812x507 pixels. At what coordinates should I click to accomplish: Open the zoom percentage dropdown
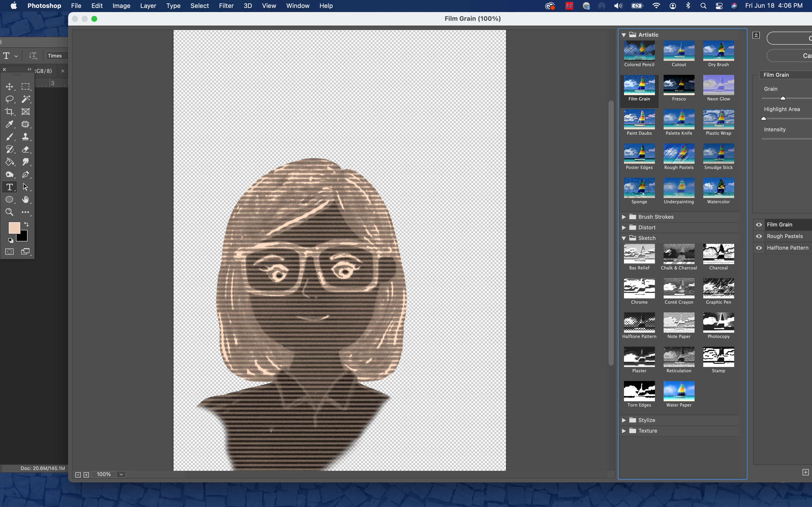click(122, 474)
